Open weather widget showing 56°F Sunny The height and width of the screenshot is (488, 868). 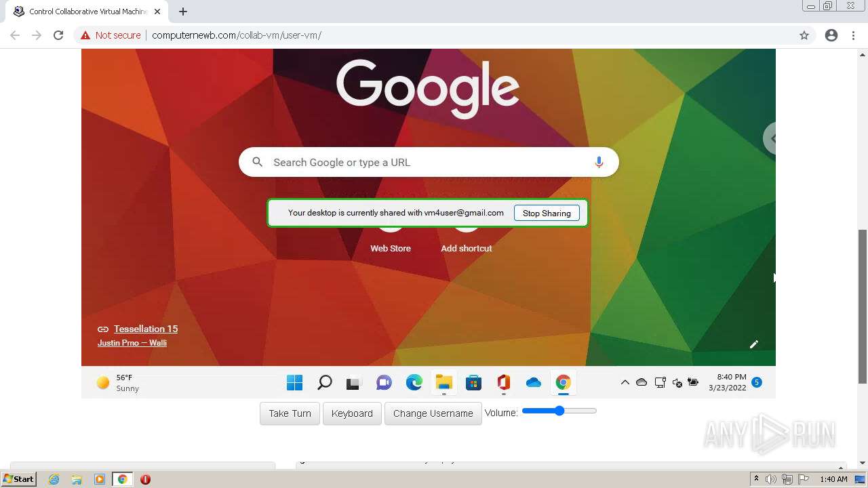click(x=118, y=383)
